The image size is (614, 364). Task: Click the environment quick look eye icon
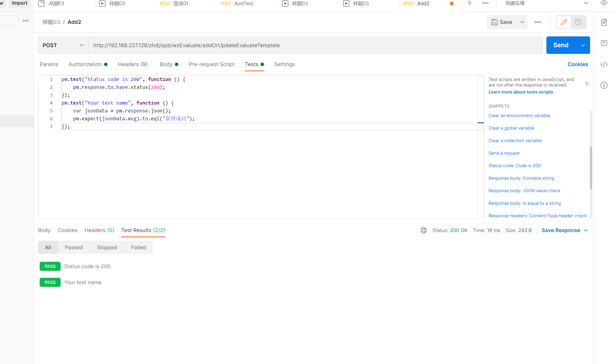(x=604, y=3)
